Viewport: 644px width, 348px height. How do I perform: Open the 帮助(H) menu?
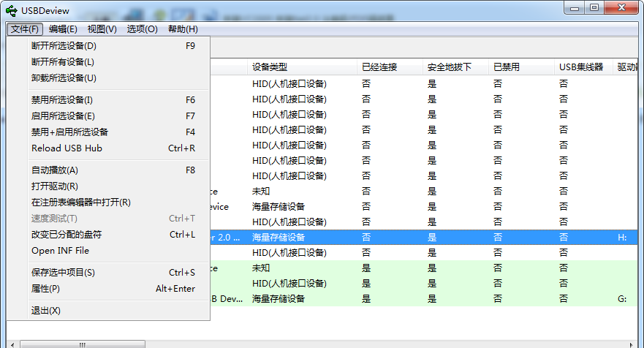tap(183, 29)
